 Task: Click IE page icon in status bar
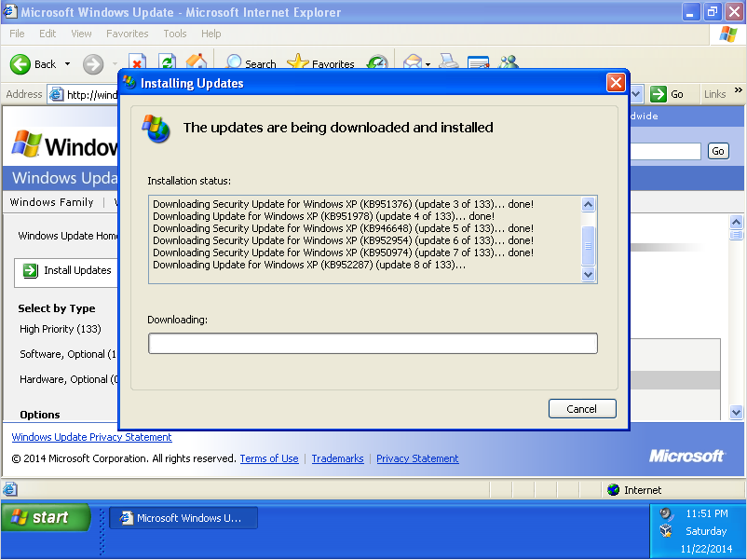[10, 489]
